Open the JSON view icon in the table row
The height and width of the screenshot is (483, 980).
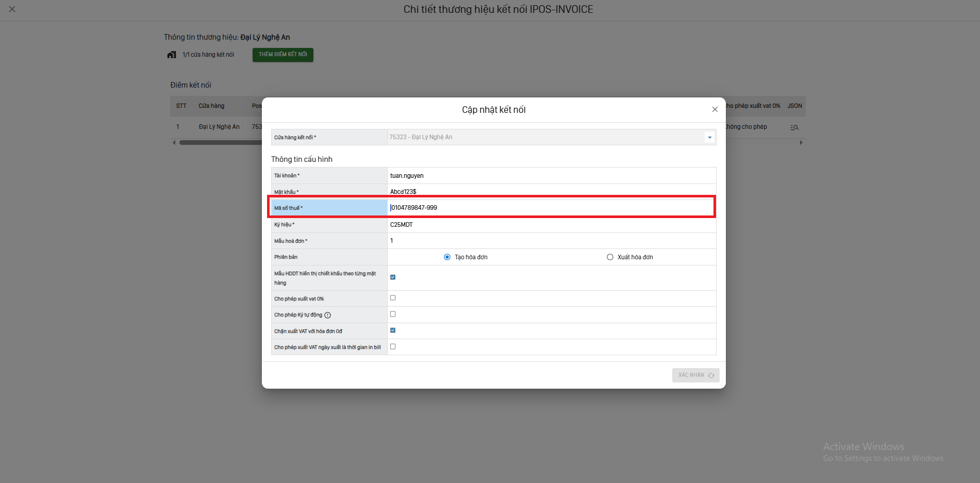click(x=794, y=127)
